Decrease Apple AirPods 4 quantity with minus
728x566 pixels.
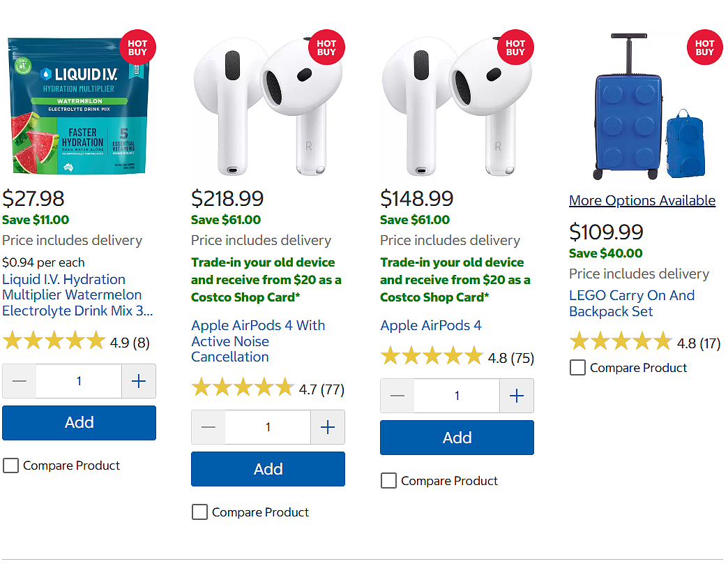tap(397, 396)
